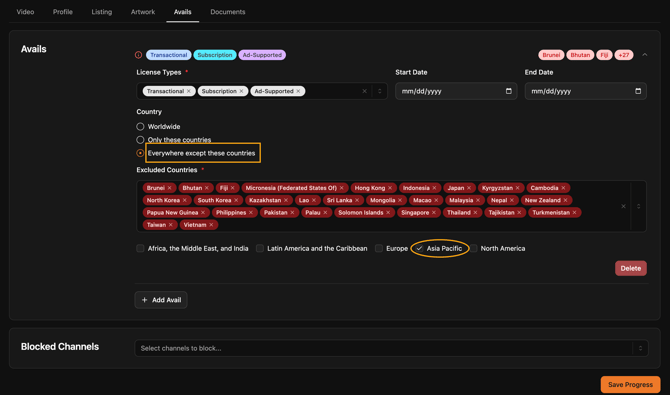670x395 pixels.
Task: Open the Blocked Channels dropdown arrows
Action: (640, 348)
